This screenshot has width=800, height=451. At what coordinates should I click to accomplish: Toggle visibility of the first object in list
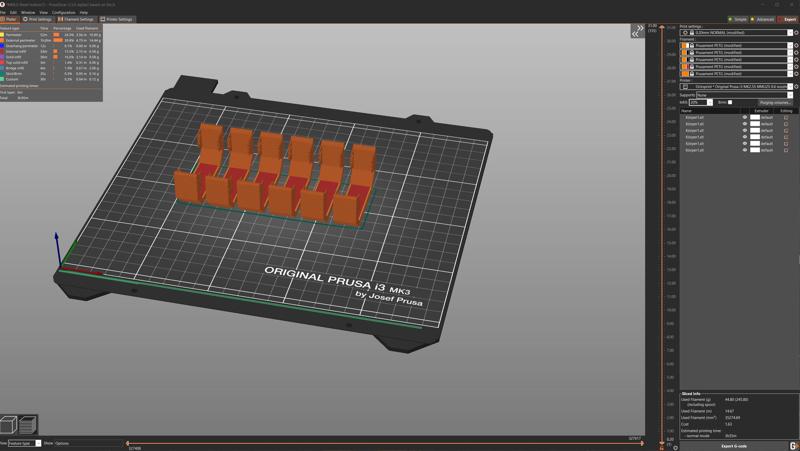tap(744, 117)
